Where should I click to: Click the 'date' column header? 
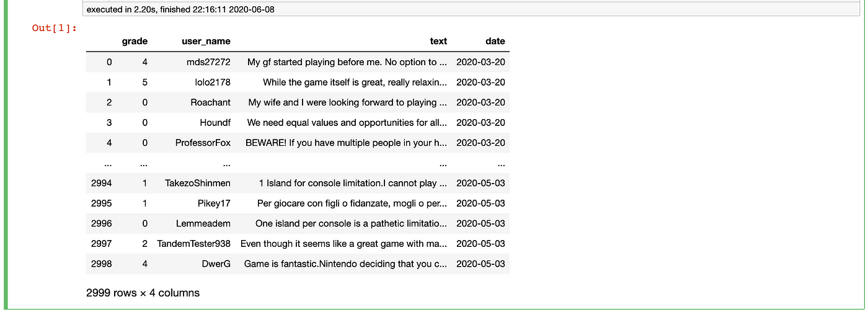[495, 41]
